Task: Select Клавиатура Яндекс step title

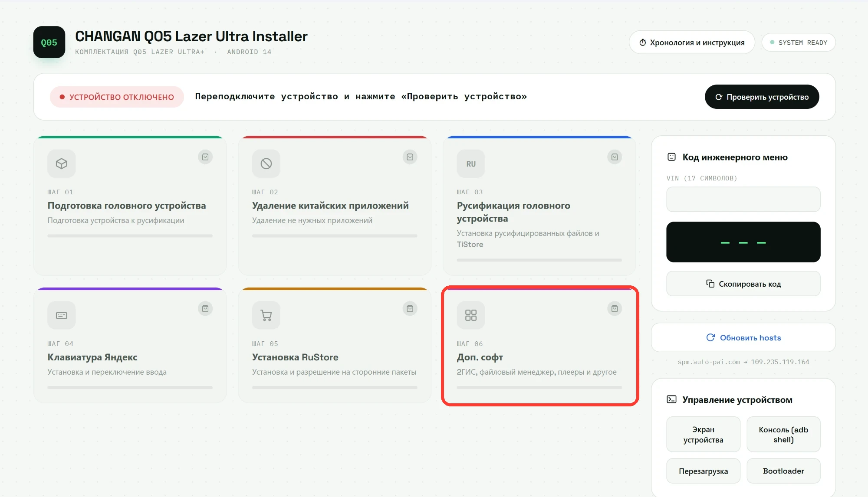Action: pyautogui.click(x=92, y=357)
